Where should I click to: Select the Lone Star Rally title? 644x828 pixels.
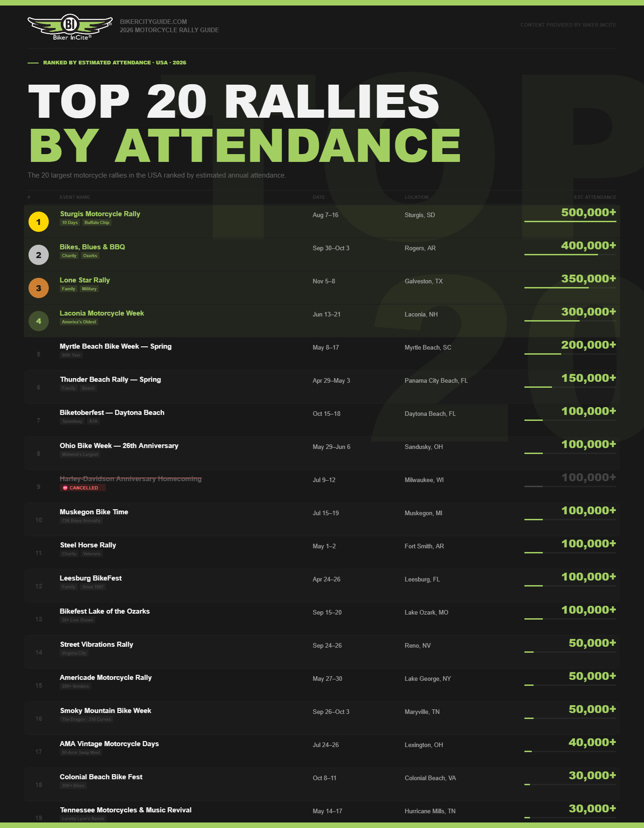point(85,280)
